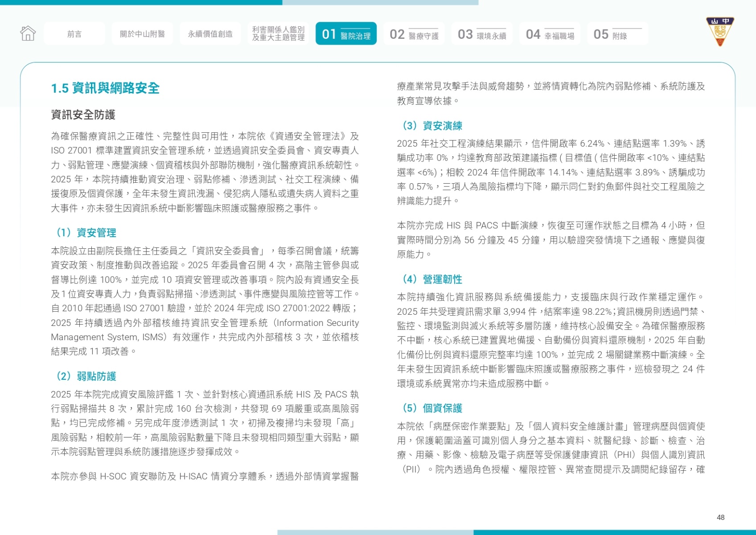Click the text 「資訊安全委員會」
Image resolution: width=756 pixels, height=535 pixels.
(x=230, y=251)
